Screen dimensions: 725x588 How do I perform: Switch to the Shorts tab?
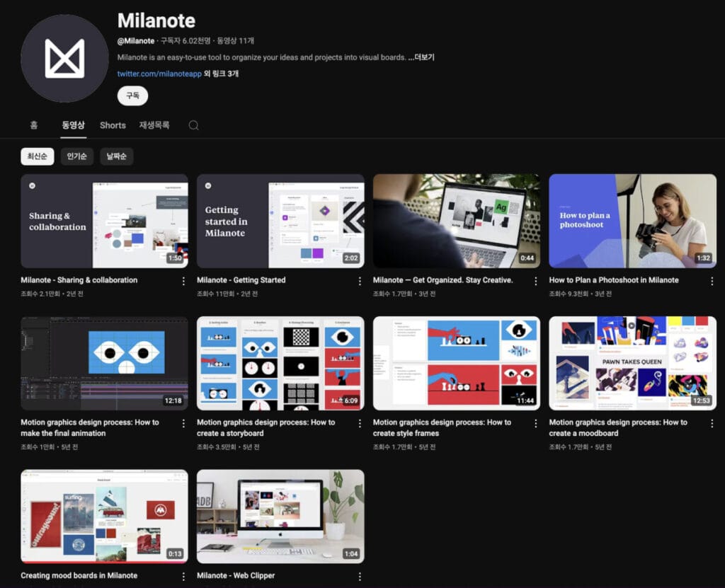click(113, 125)
